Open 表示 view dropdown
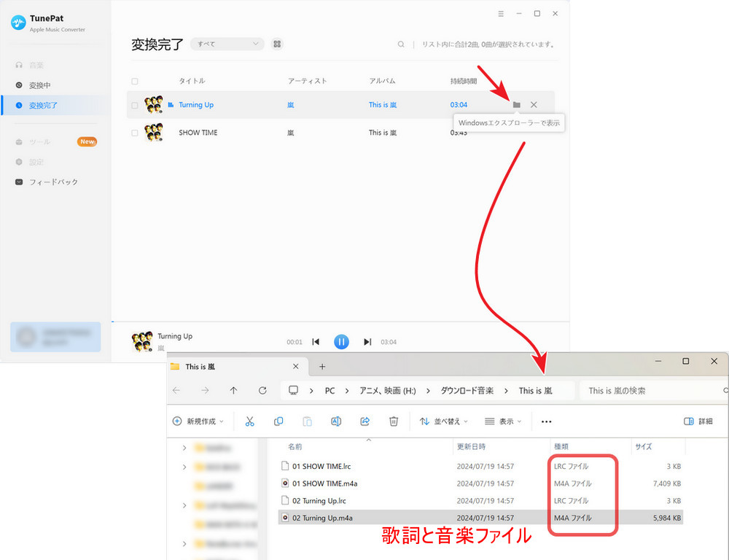Viewport: 729px width, 560px height. pyautogui.click(x=503, y=421)
